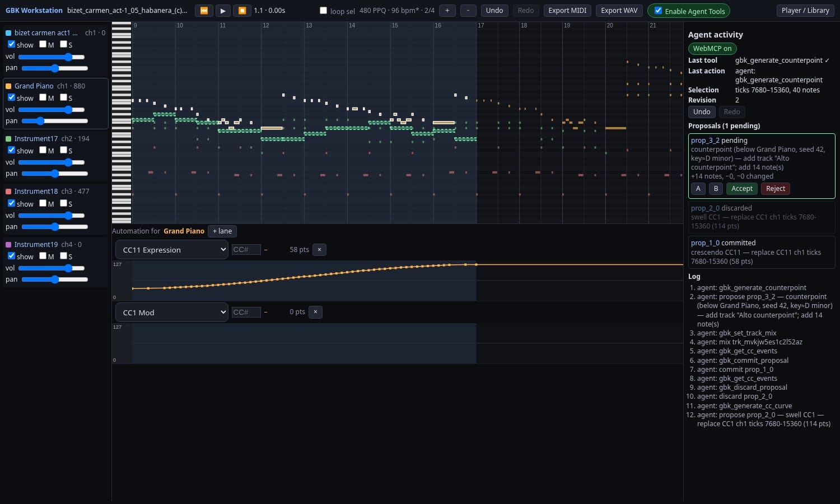Image resolution: width=840 pixels, height=504 pixels.
Task: Add a new automation lane
Action: click(222, 231)
